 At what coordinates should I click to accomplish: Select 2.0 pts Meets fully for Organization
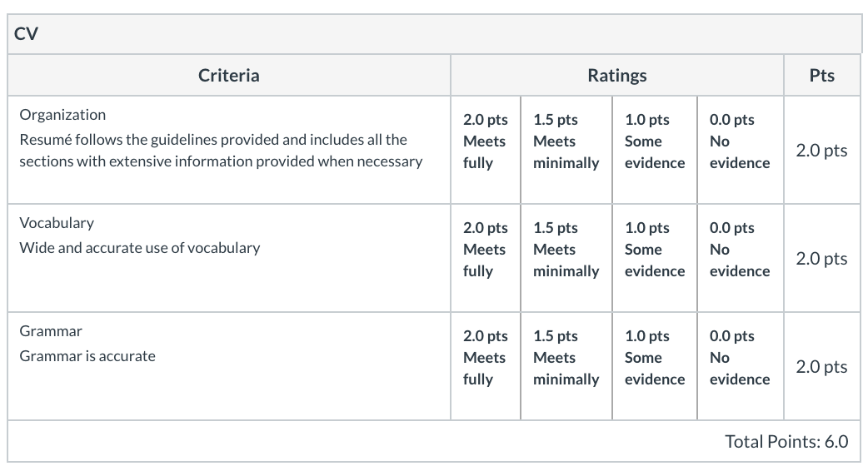pyautogui.click(x=486, y=150)
